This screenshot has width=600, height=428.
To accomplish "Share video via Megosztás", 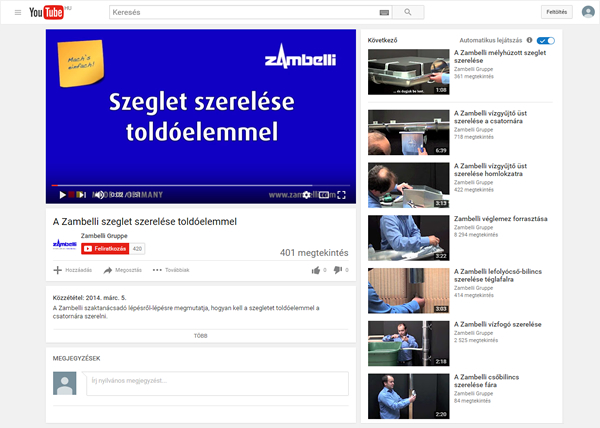I will coord(122,270).
